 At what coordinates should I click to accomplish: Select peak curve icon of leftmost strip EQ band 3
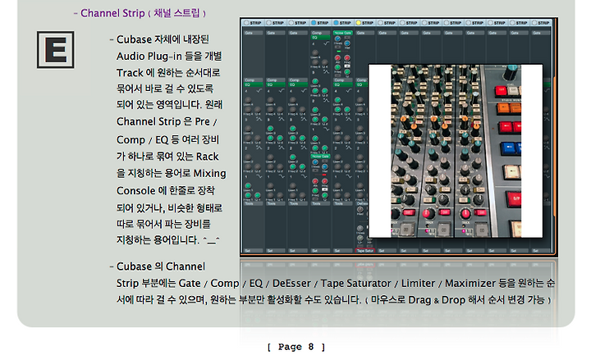[259, 119]
